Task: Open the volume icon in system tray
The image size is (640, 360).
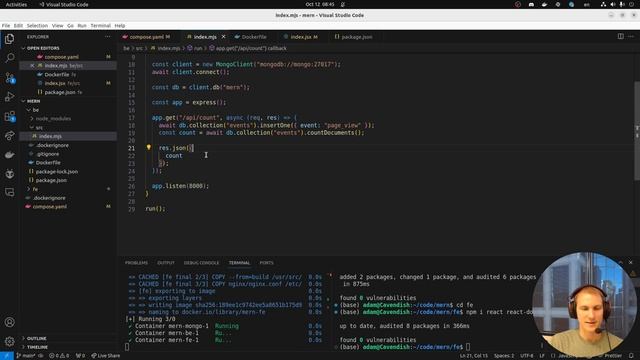Action: pos(613,4)
